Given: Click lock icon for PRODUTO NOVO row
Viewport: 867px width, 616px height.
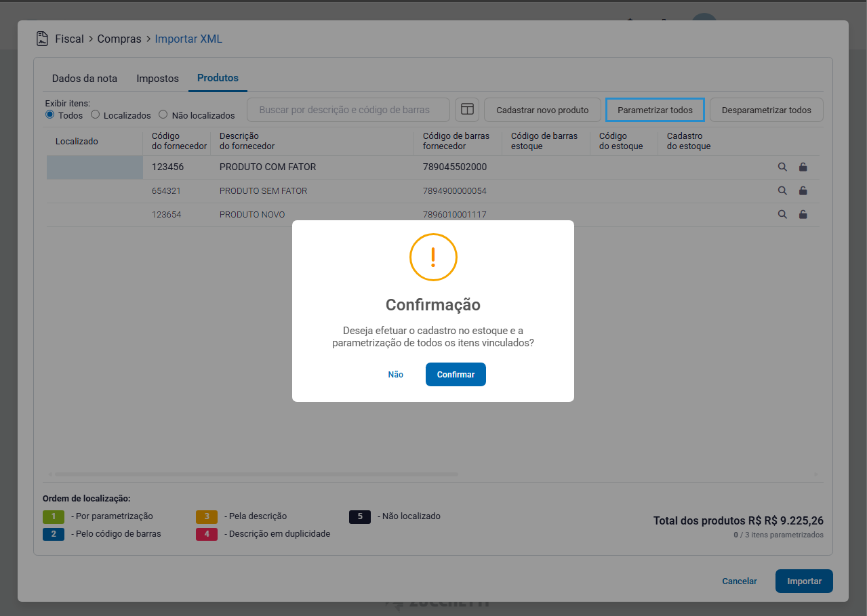Looking at the screenshot, I should pyautogui.click(x=803, y=215).
